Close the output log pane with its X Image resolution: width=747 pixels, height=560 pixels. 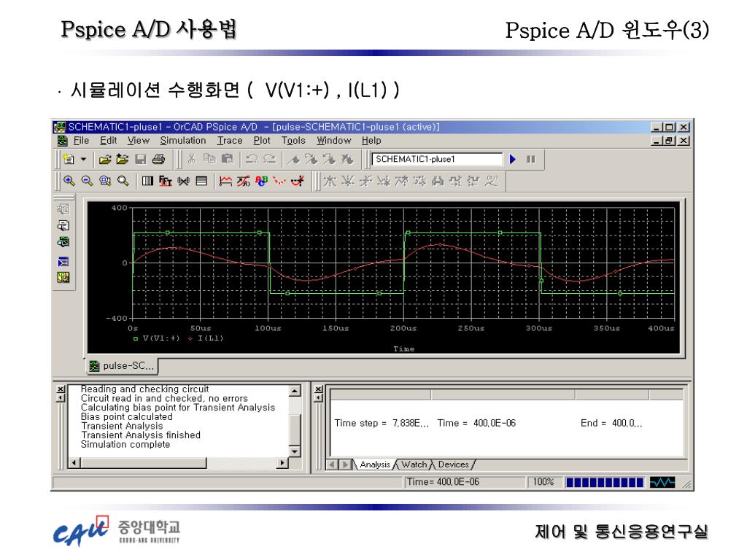(61, 389)
